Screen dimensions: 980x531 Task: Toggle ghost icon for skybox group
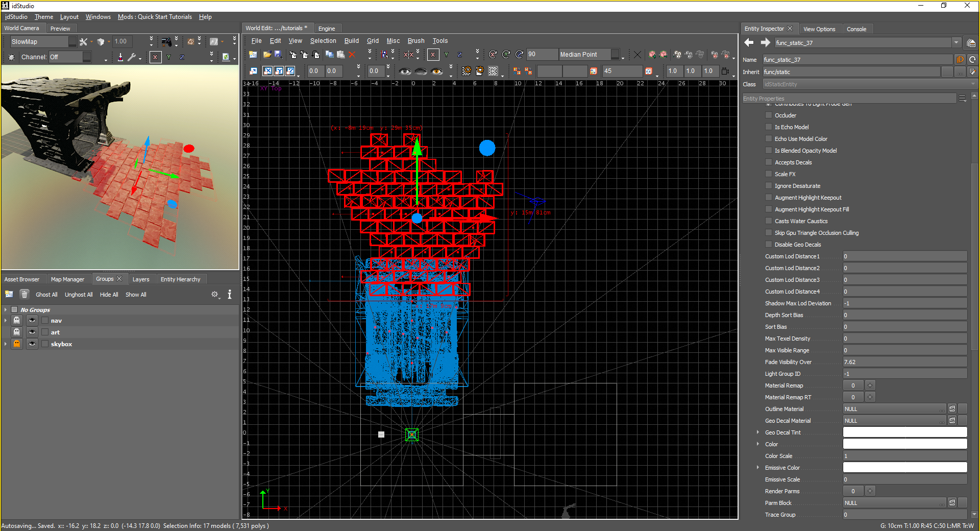[17, 344]
